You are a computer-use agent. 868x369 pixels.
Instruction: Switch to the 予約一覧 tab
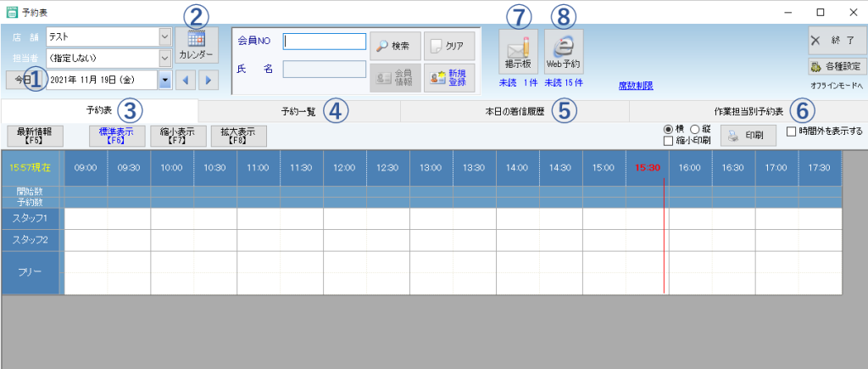click(x=298, y=111)
